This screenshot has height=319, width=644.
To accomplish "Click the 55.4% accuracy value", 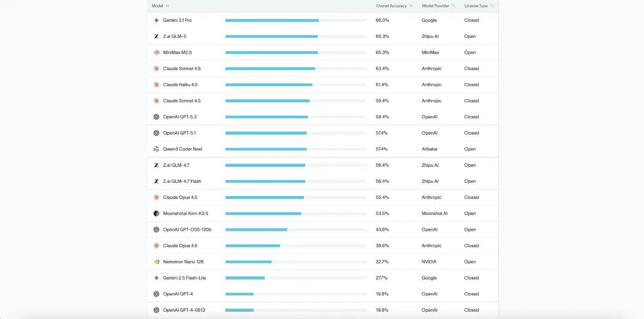I will [x=383, y=197].
